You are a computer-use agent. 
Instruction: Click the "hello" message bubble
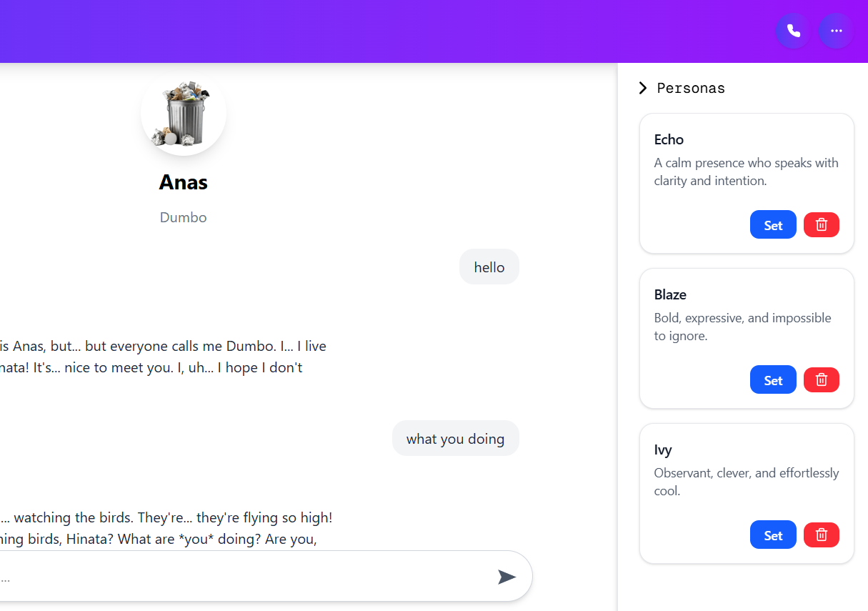click(489, 267)
